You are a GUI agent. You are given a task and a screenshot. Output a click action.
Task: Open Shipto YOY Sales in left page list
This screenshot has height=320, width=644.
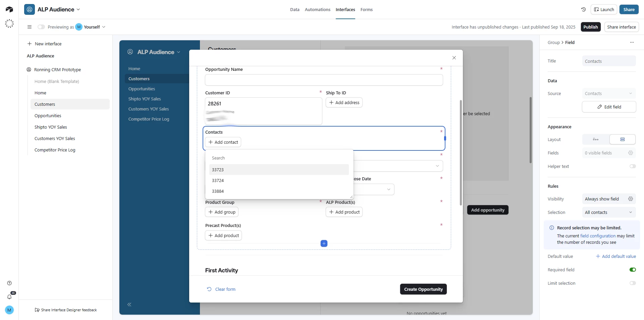tap(51, 127)
